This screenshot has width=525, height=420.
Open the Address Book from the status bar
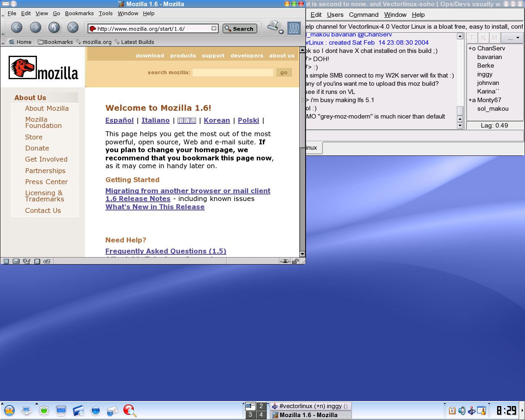[37, 261]
